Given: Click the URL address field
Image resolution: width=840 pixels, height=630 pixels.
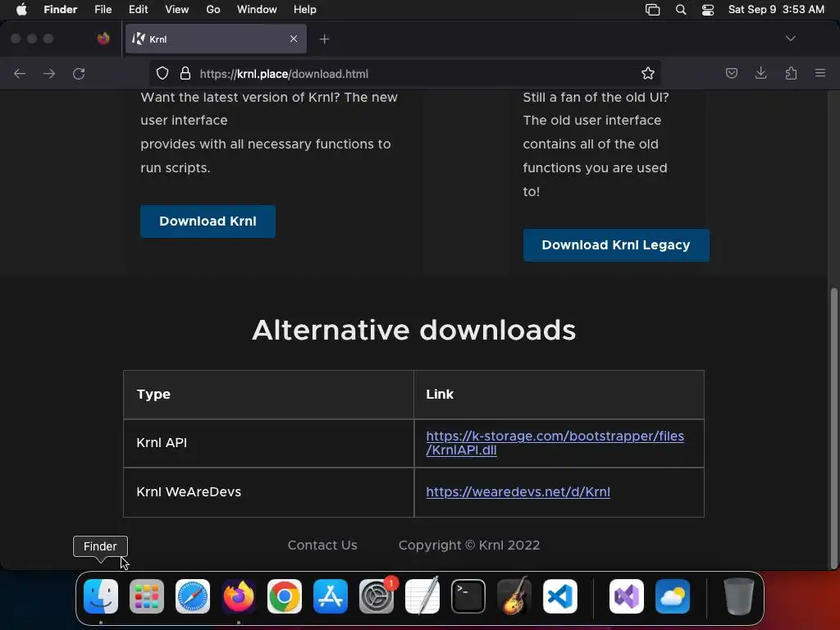Looking at the screenshot, I should tap(404, 73).
